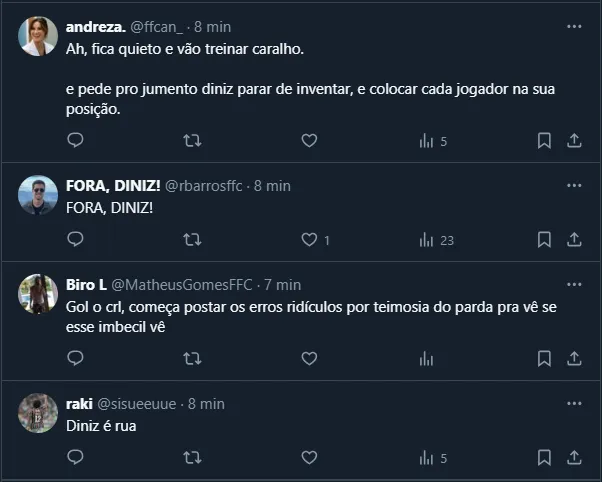The width and height of the screenshot is (602, 482).
Task: Bookmark andreza.'s tweet
Action: 544,141
